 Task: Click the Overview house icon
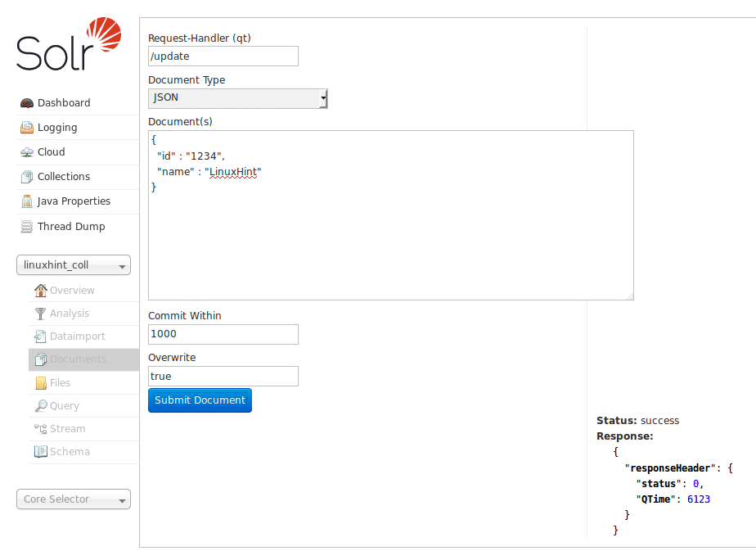(x=40, y=291)
